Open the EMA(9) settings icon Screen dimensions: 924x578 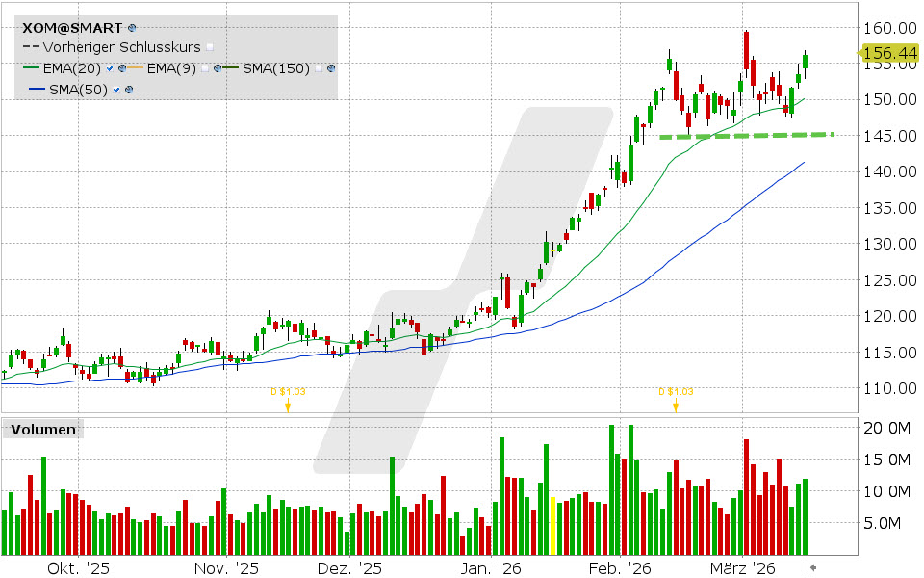pos(218,68)
